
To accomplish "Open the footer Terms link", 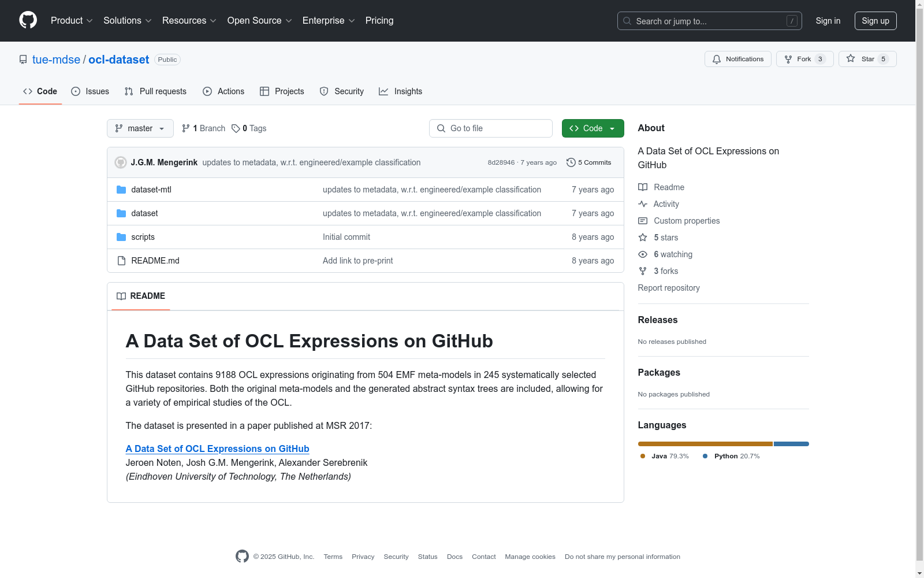I will 333,557.
